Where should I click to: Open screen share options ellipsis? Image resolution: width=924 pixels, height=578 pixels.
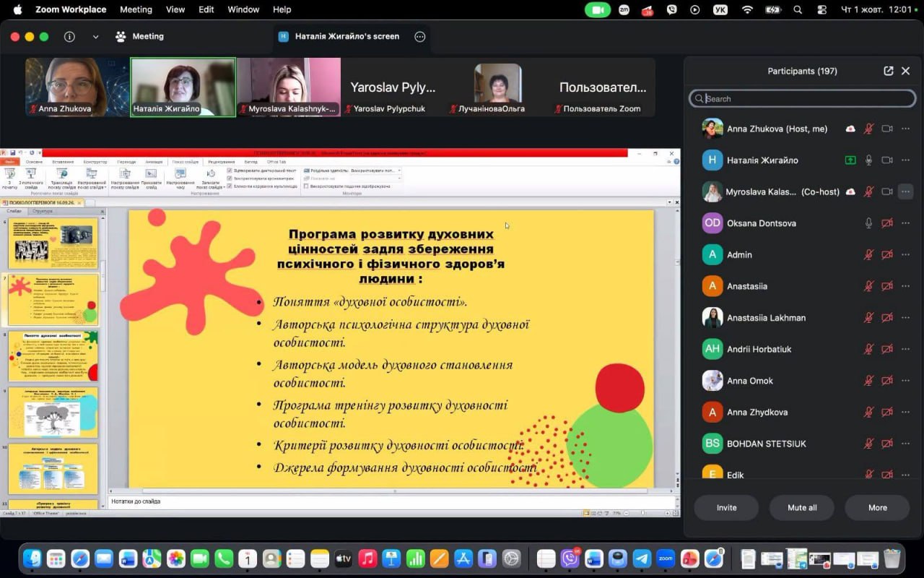pos(420,37)
